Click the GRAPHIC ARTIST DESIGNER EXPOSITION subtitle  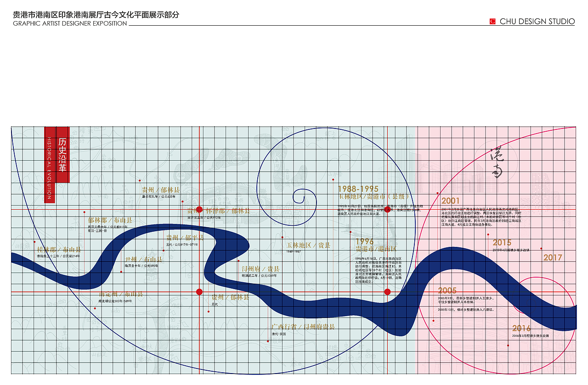(70, 23)
